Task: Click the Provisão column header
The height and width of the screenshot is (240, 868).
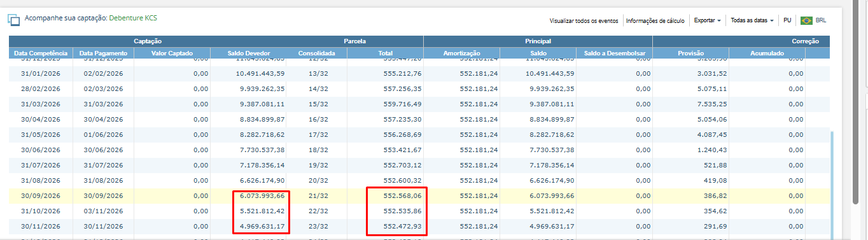Action: click(x=690, y=53)
